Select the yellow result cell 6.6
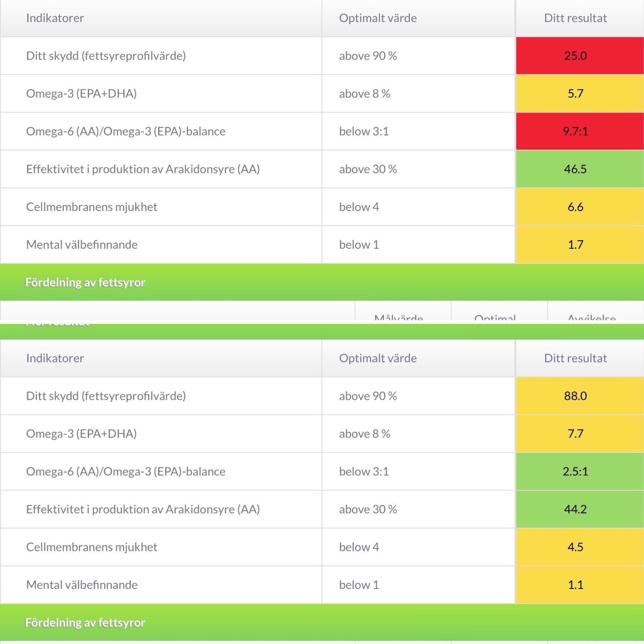The height and width of the screenshot is (644, 644). click(x=580, y=207)
